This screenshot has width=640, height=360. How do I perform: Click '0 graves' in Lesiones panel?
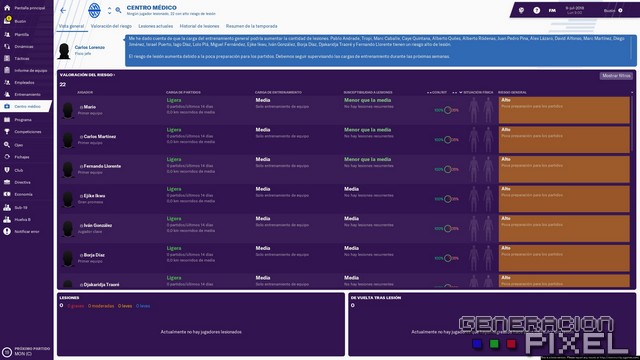76,306
